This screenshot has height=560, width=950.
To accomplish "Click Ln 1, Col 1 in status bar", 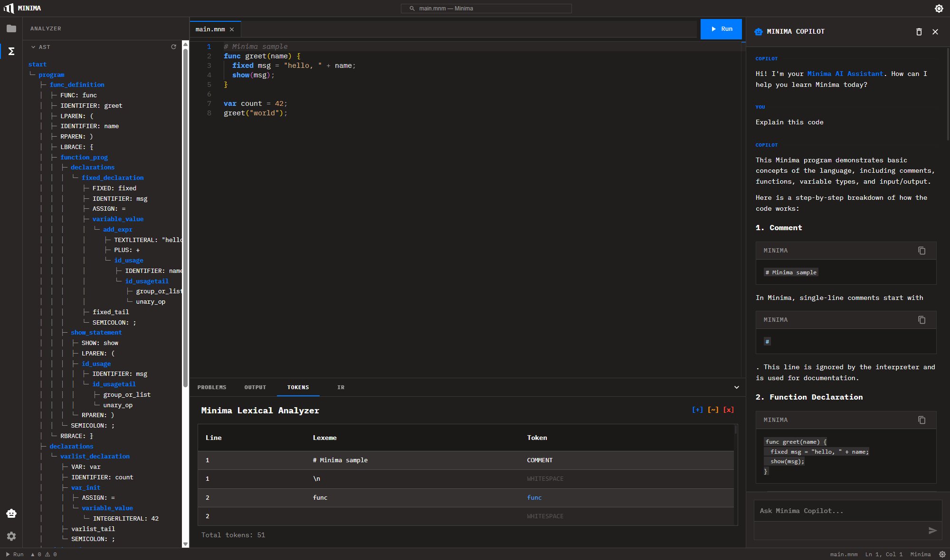I will [x=884, y=554].
